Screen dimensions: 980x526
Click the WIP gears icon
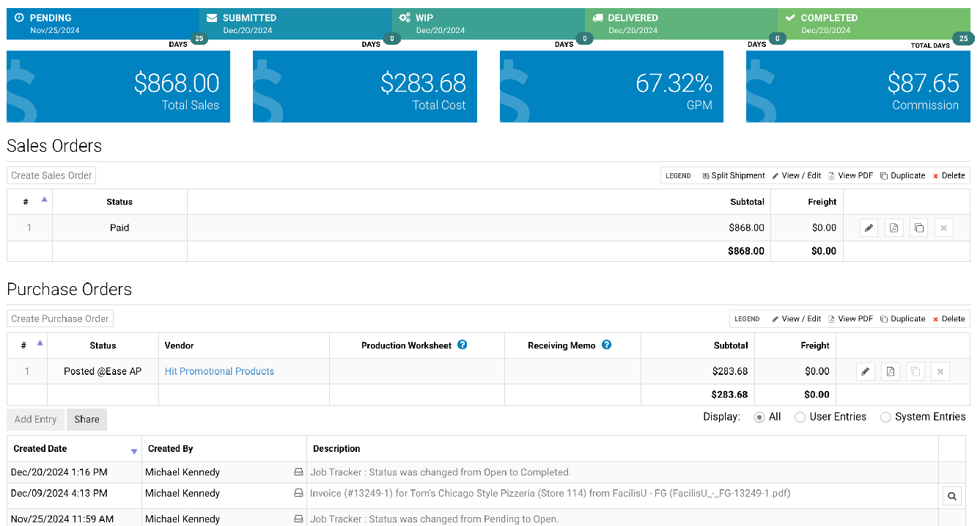coord(405,18)
